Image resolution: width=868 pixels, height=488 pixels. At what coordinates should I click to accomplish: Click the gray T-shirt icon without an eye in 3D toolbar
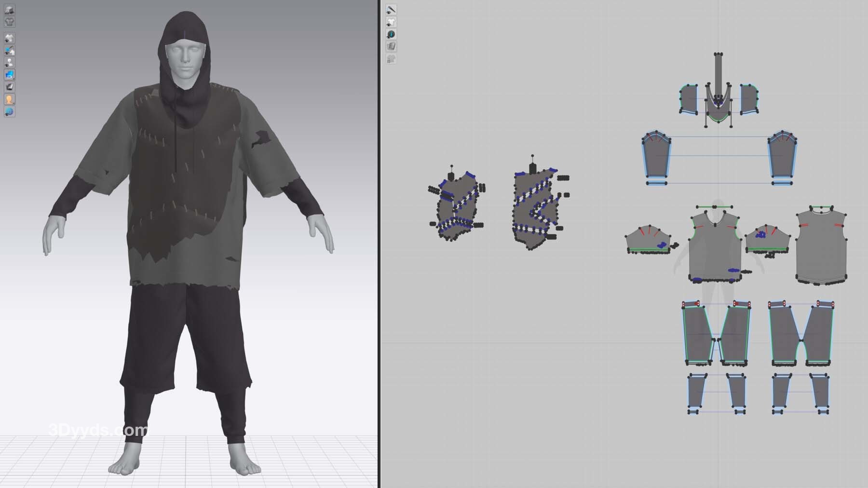coord(9,22)
